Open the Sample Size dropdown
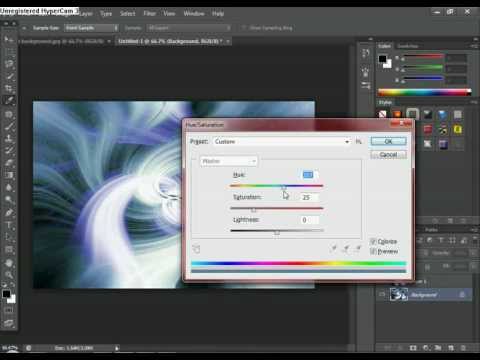Screen dimensions: 480x360 [91, 28]
